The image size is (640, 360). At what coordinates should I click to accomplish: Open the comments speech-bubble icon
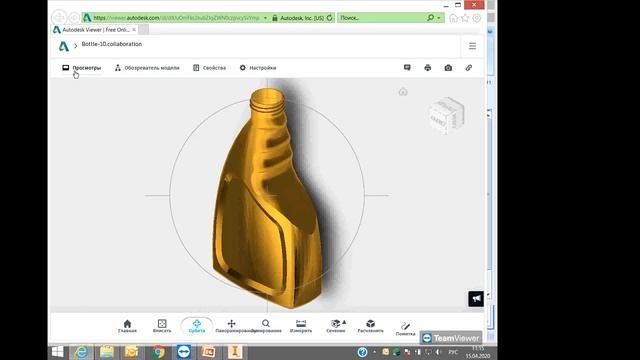407,68
